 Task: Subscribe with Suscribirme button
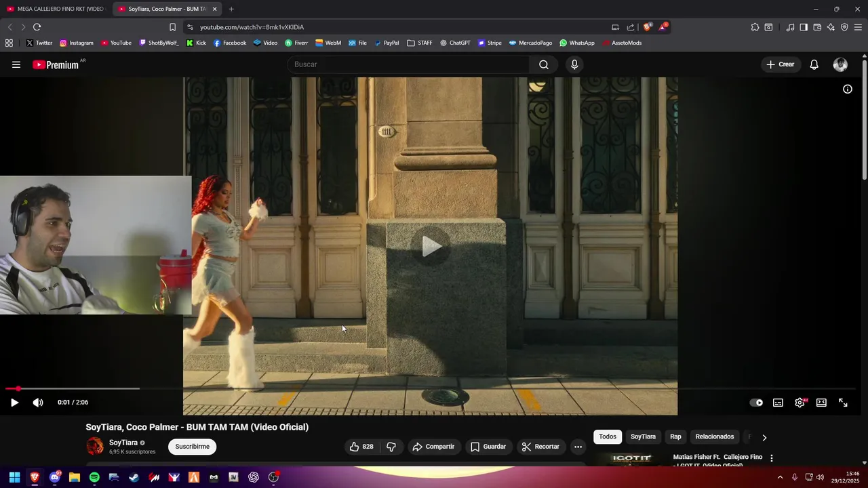click(x=193, y=447)
